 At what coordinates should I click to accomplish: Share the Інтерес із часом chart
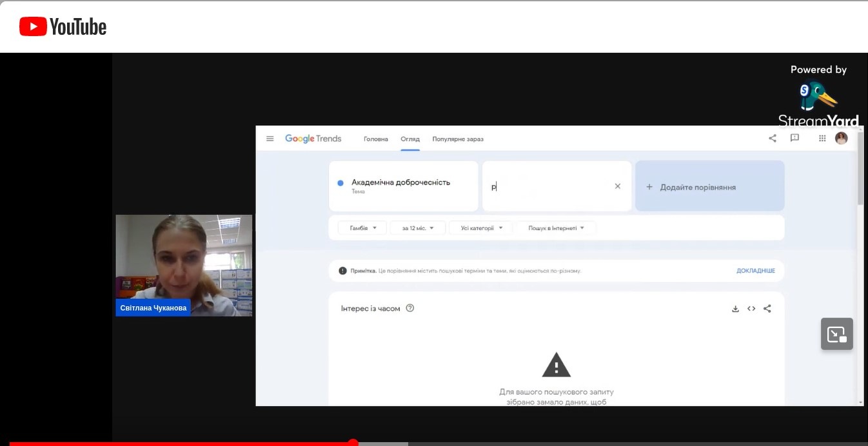pos(767,309)
